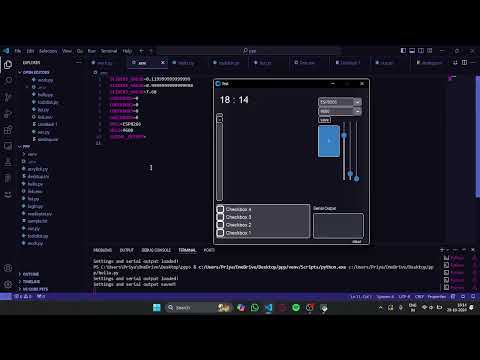This screenshot has height=360, width=480.
Task: Click the go back arrow in title bar
Action: point(142,51)
